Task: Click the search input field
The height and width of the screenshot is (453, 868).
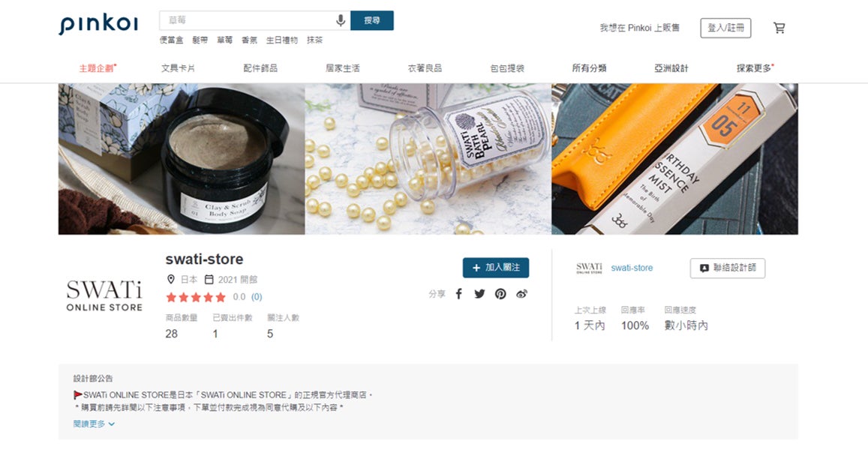Action: pyautogui.click(x=247, y=20)
